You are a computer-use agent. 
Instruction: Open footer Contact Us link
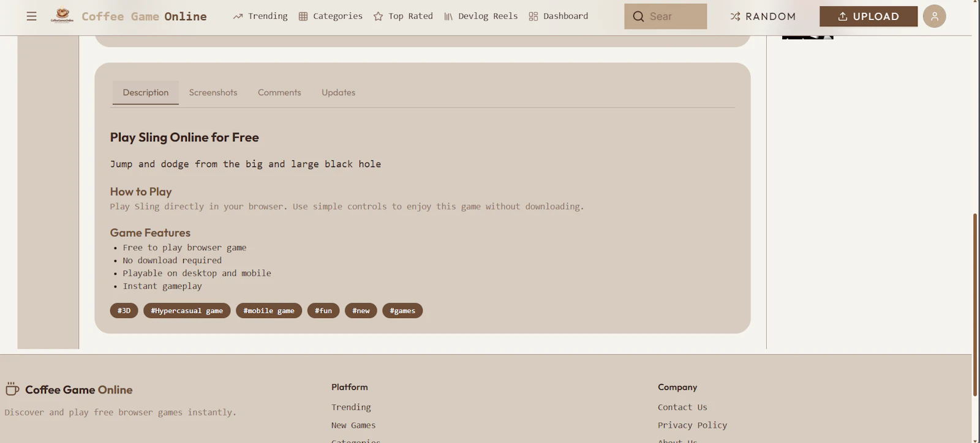tap(682, 407)
